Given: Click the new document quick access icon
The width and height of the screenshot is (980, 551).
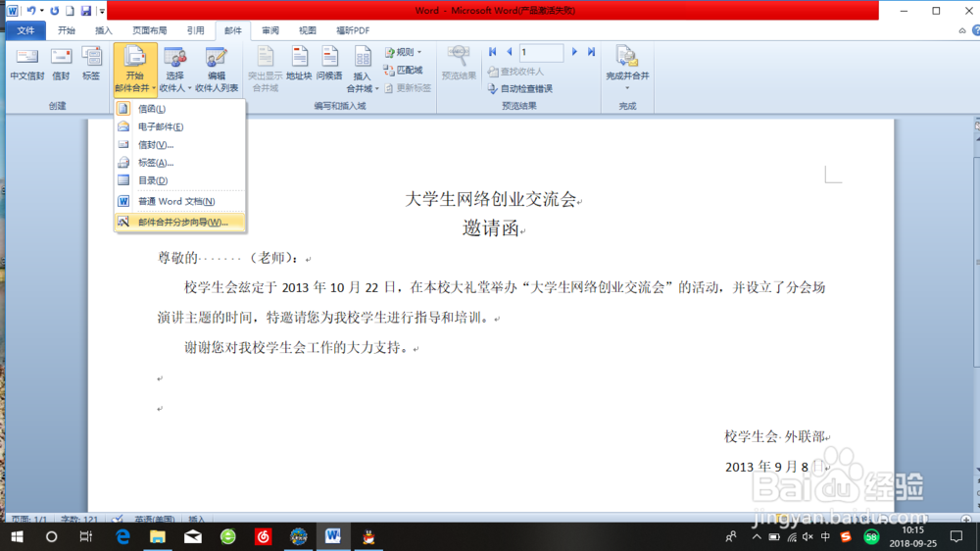Looking at the screenshot, I should 70,11.
